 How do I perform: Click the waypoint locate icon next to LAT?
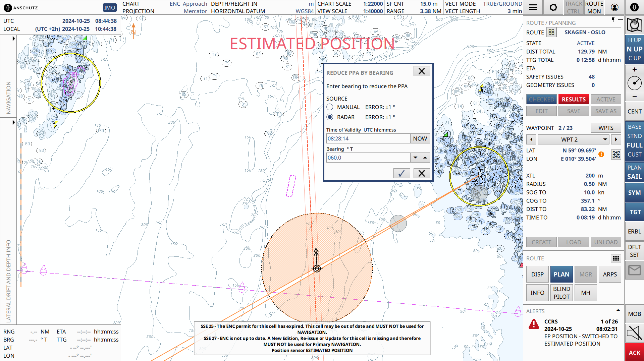tap(616, 155)
